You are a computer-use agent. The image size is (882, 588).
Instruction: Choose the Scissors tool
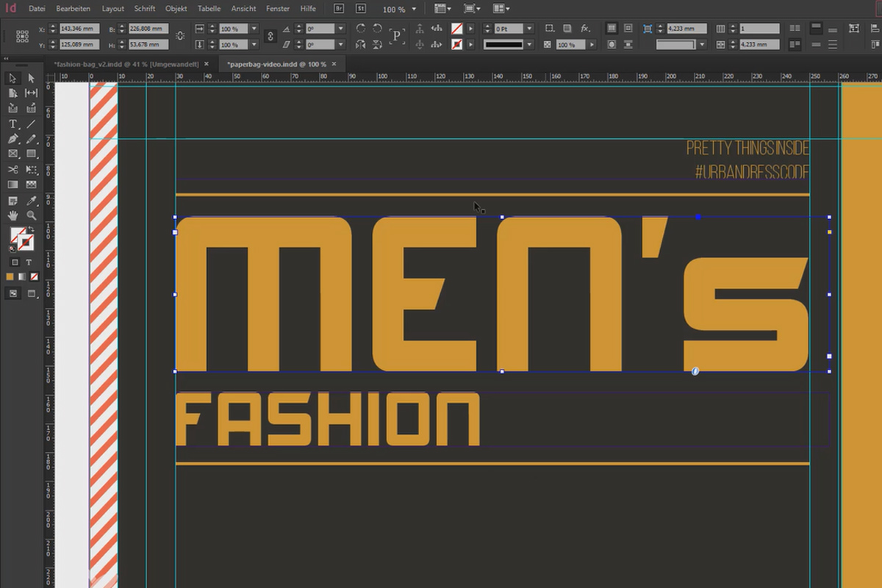point(12,169)
